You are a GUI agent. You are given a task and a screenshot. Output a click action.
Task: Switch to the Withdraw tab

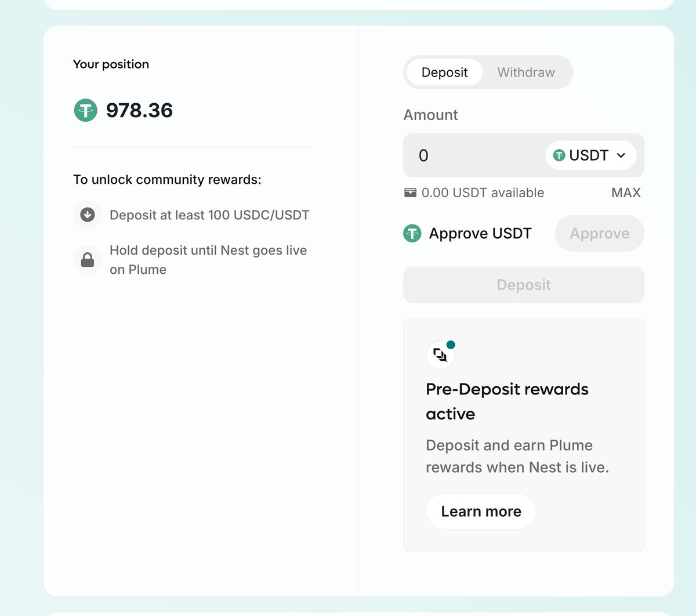click(526, 73)
